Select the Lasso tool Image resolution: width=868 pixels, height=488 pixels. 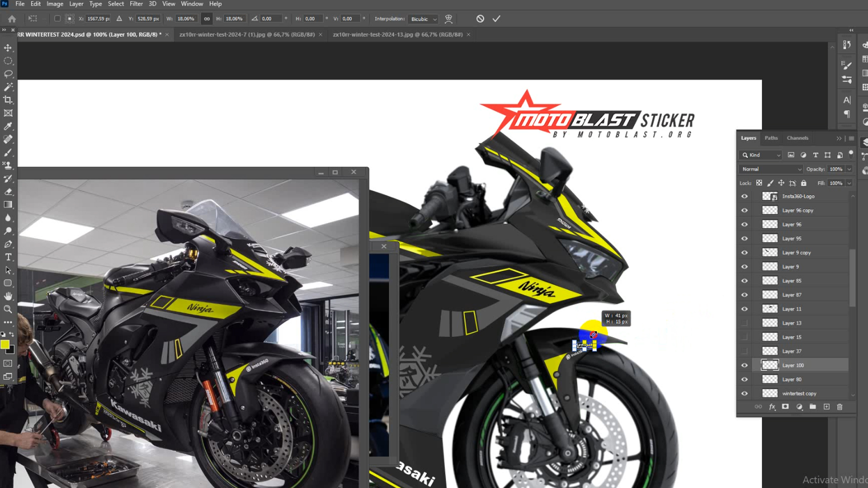(x=8, y=74)
